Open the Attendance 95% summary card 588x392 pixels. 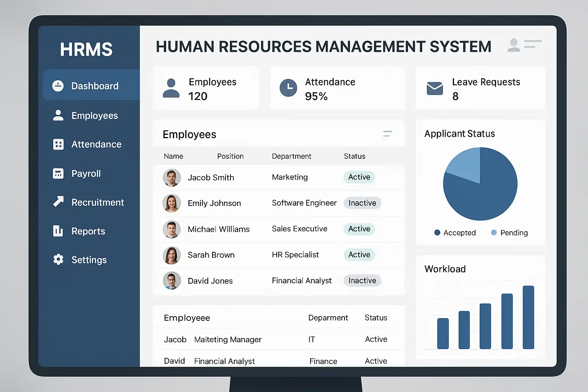coord(337,88)
